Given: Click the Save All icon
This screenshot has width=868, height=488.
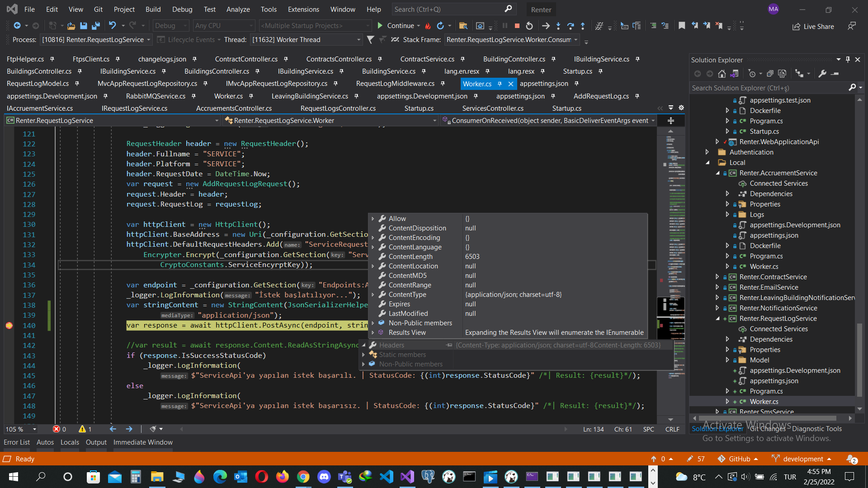Looking at the screenshot, I should tap(95, 26).
